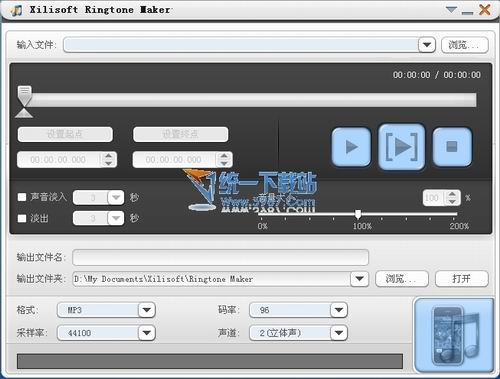Open the fade-in seconds dropdown

pyautogui.click(x=116, y=197)
